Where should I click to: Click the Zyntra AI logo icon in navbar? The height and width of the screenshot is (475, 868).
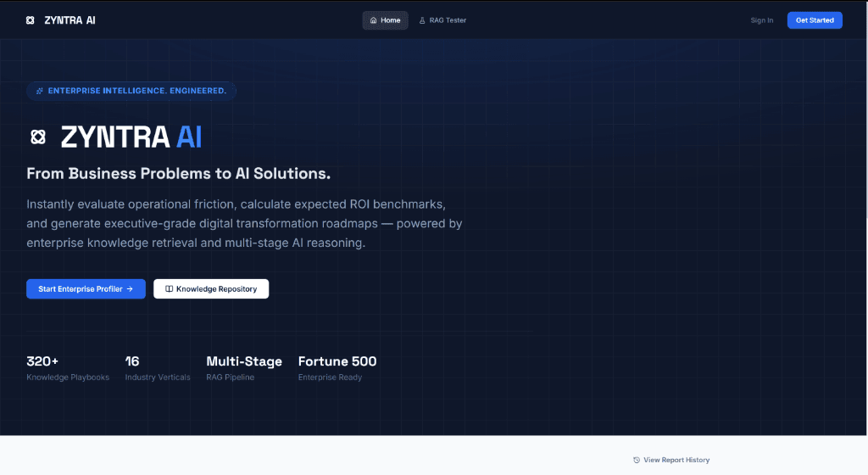pos(31,20)
